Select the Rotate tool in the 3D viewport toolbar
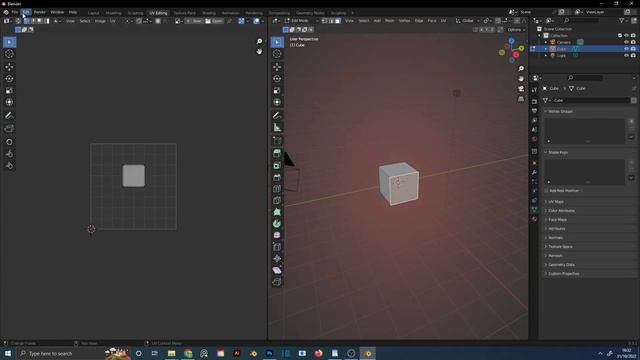This screenshot has width=640, height=360. 277,78
